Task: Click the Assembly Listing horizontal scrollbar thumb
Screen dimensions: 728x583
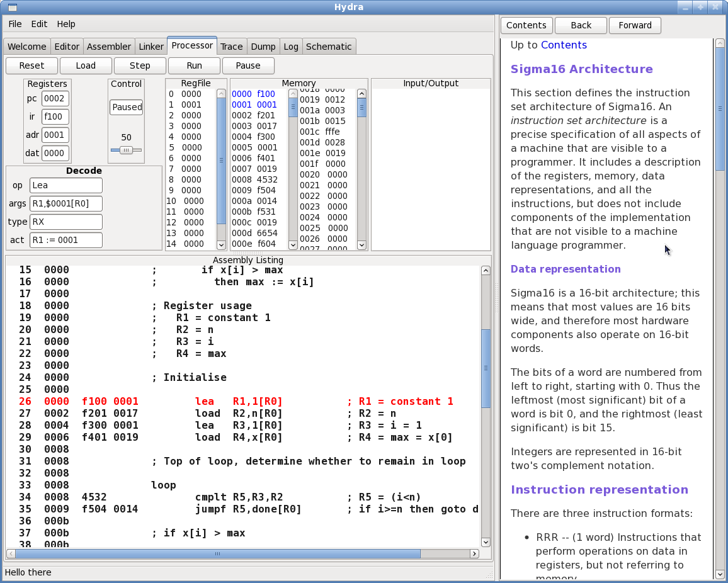Action: pos(218,553)
